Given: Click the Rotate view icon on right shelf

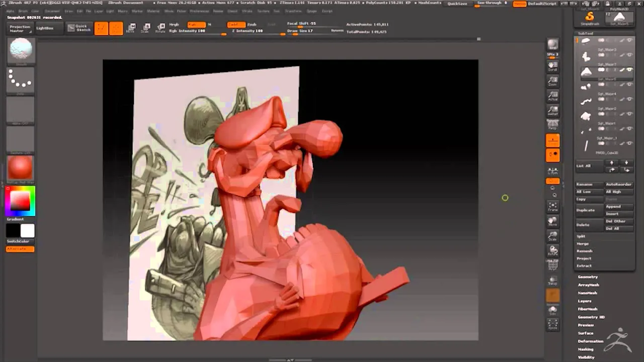Looking at the screenshot, I should click(x=552, y=250).
